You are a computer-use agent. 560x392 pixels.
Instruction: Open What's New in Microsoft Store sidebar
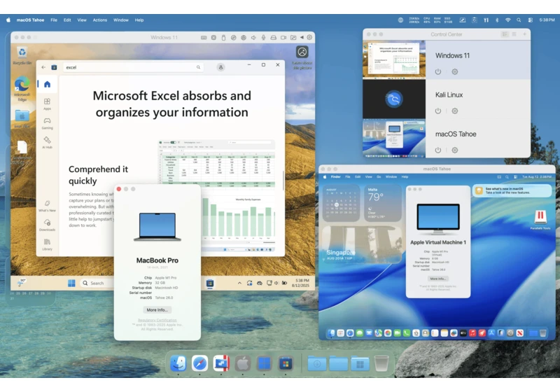point(47,206)
